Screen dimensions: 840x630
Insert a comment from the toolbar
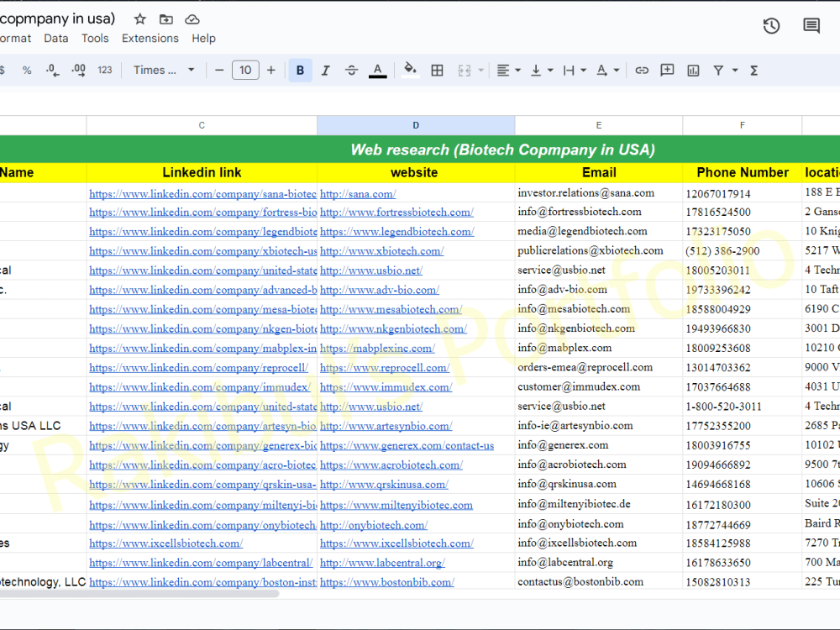point(667,71)
